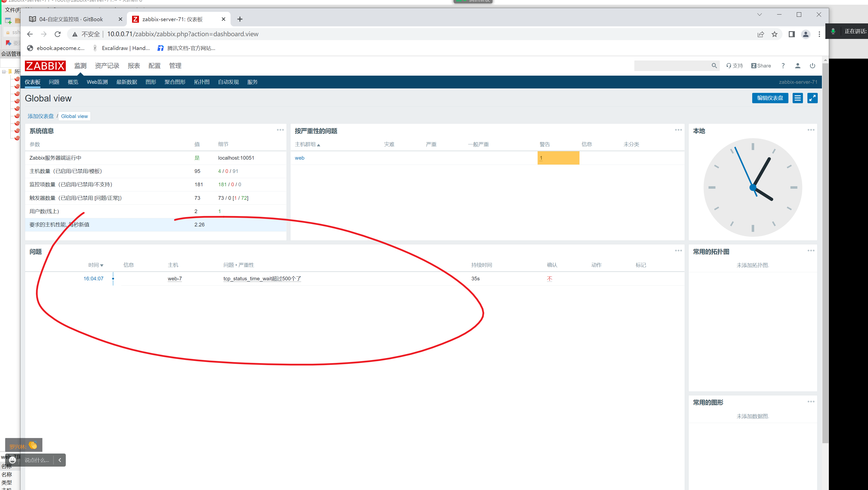Screen dimensions: 868x490
Task: Go back to the previous page
Action: (30, 34)
